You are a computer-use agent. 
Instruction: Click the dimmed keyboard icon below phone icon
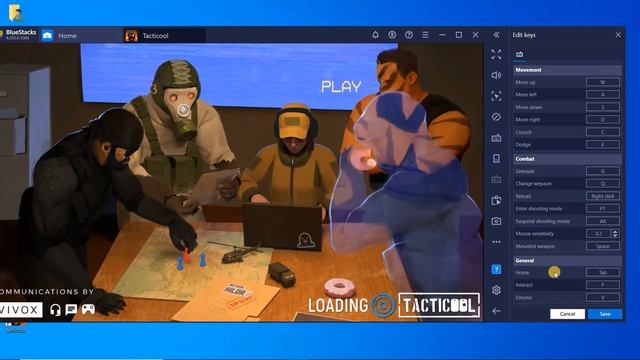pos(496,179)
